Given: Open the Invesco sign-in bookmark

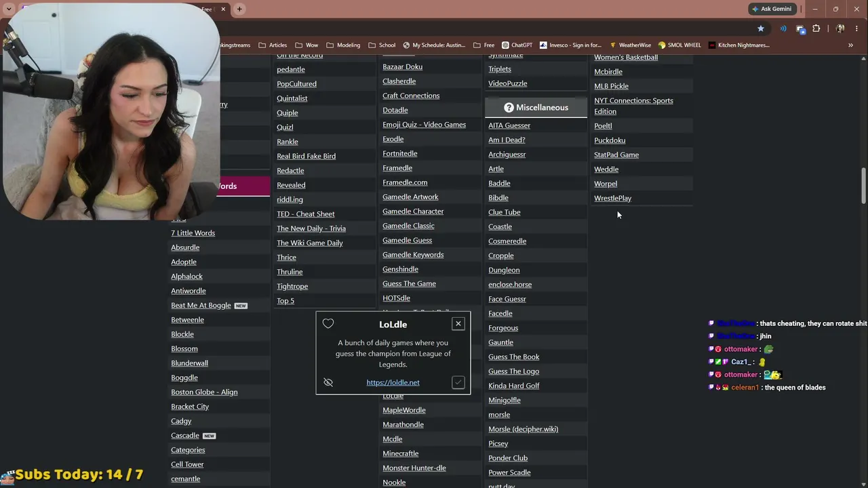Looking at the screenshot, I should (570, 45).
